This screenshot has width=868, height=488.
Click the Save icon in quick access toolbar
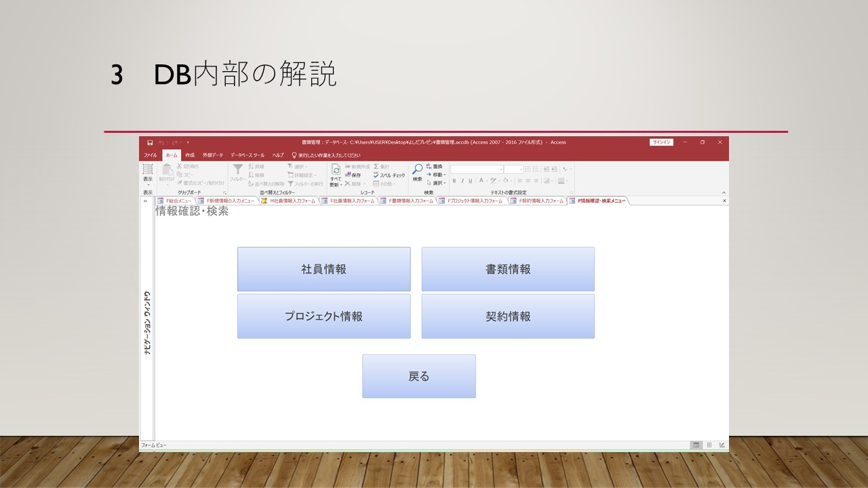click(x=150, y=142)
